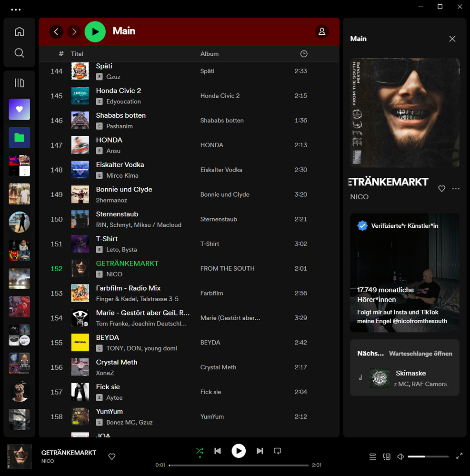Select the Fick sie track title
470x476 pixels.
tap(108, 387)
